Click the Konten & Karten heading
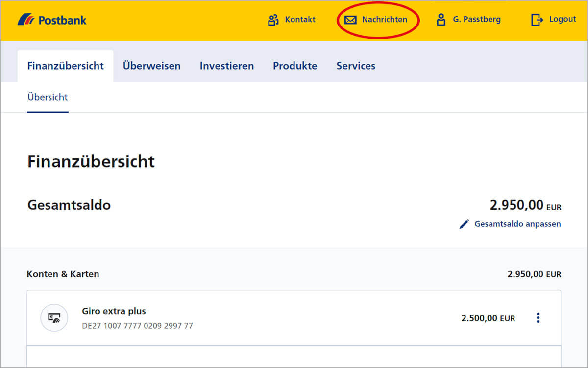Screen dimensions: 588x368 click(63, 274)
